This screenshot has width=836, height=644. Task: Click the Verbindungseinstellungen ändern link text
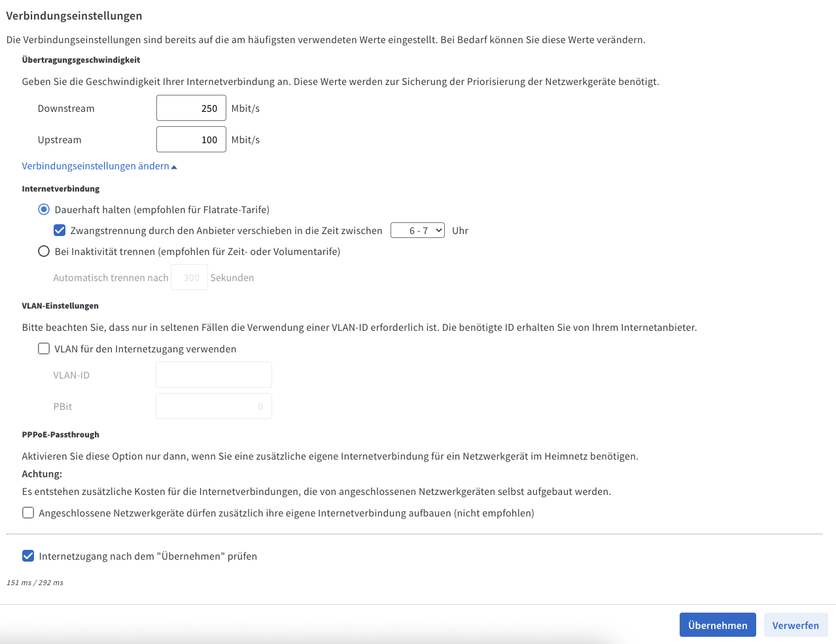tap(96, 166)
